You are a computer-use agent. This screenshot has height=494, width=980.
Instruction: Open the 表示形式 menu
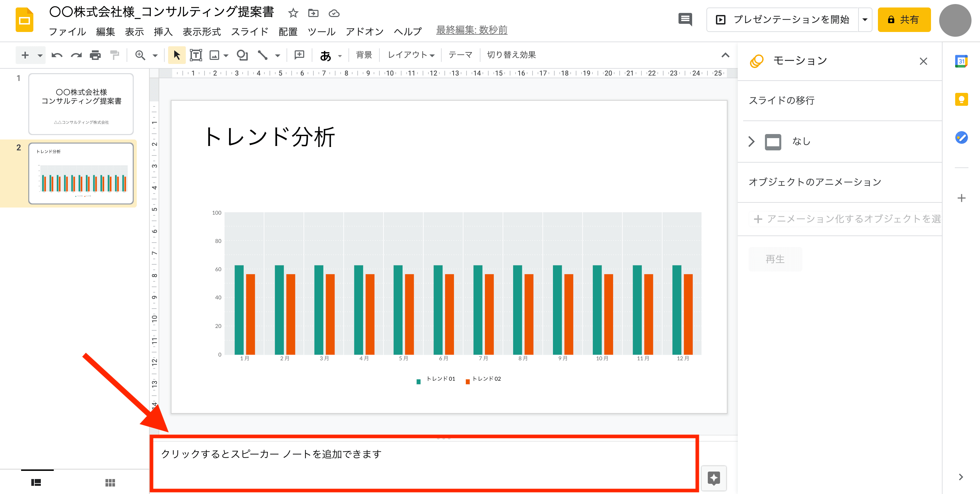click(202, 32)
